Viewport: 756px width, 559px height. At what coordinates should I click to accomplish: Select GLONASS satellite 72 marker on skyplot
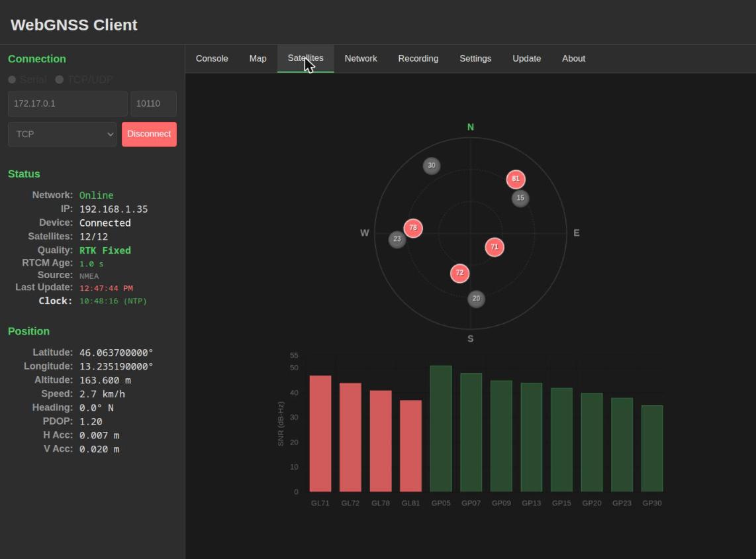point(459,273)
